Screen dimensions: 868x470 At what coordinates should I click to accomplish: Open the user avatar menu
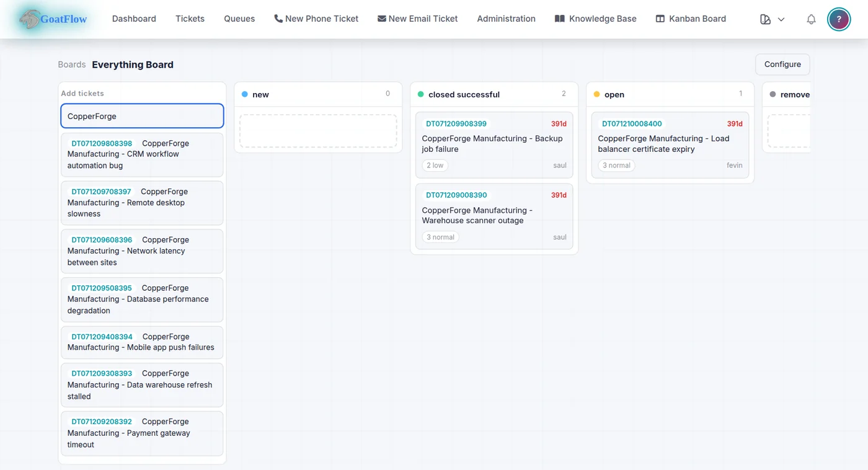tap(839, 19)
